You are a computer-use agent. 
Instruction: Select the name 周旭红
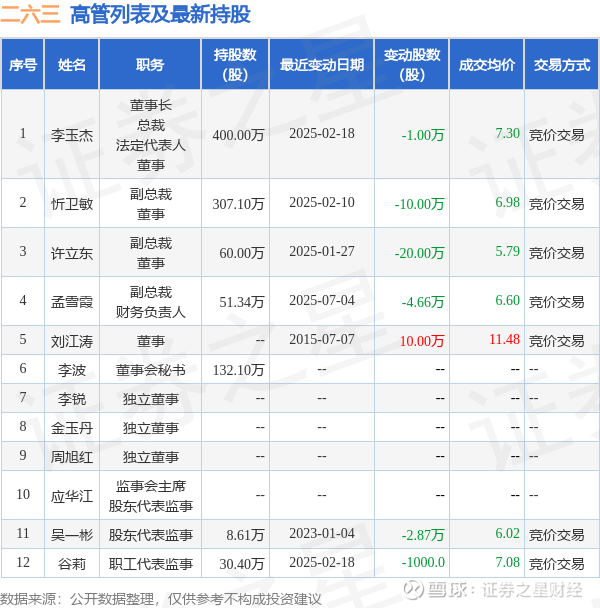(x=72, y=457)
